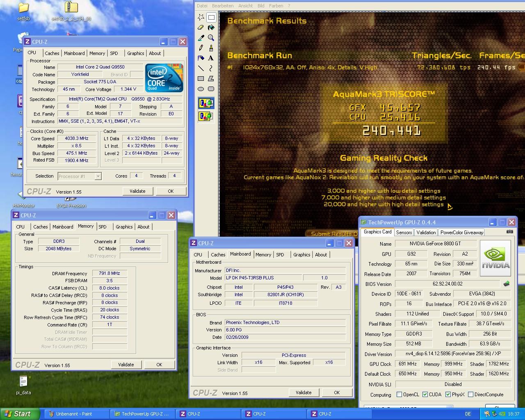This screenshot has height=420, width=525.
Task: Open the Datei menu in Paint
Action: click(x=202, y=6)
